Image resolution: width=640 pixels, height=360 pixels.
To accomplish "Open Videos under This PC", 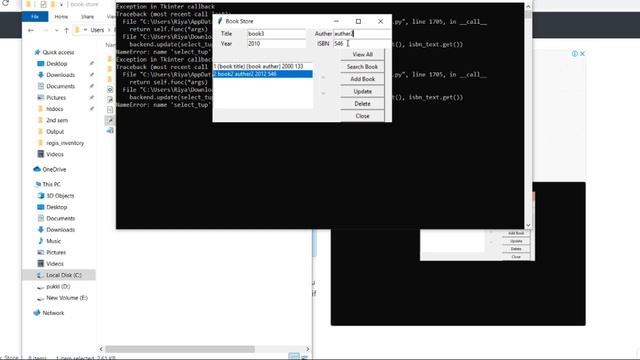I will [55, 264].
